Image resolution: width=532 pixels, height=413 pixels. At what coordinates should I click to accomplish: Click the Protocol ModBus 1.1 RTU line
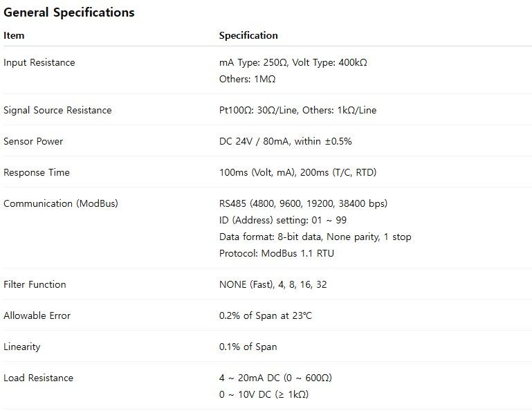click(277, 253)
